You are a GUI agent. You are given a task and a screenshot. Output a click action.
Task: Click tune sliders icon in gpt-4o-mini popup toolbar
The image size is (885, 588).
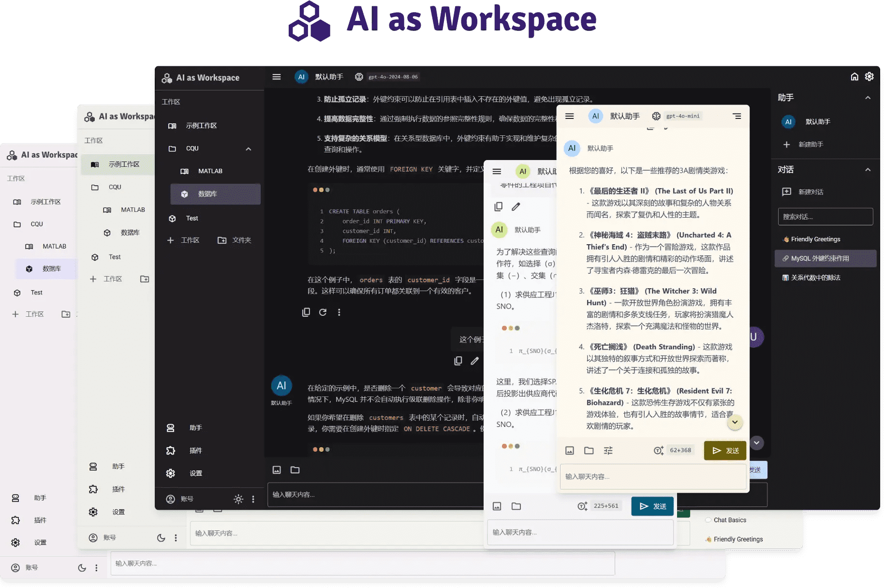tap(608, 451)
